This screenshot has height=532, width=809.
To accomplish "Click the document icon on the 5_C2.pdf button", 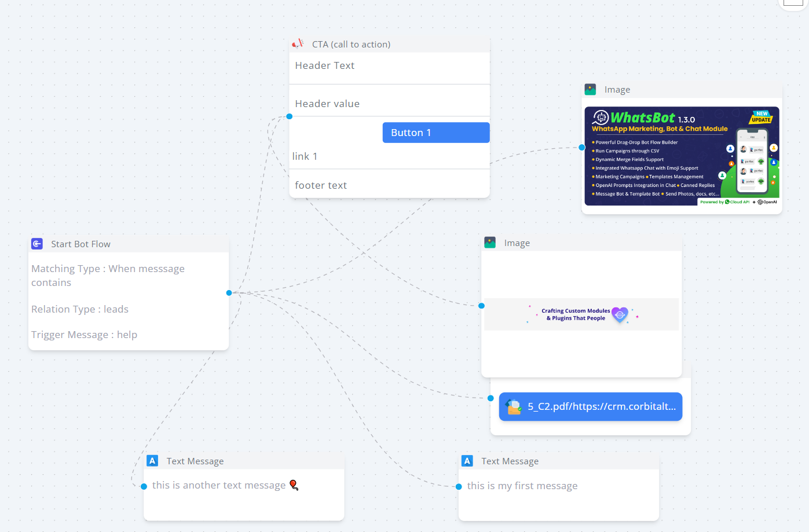I will (x=513, y=406).
